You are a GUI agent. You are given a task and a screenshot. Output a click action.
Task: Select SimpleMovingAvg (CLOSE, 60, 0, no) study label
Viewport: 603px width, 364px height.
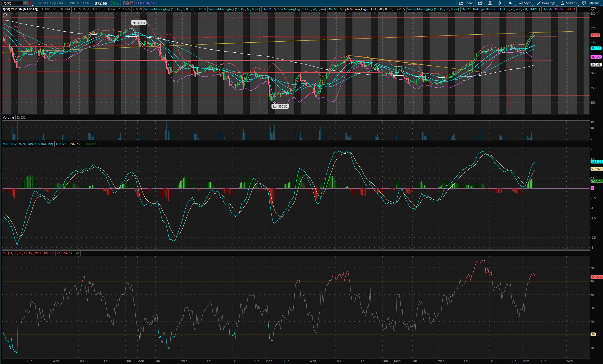point(234,9)
